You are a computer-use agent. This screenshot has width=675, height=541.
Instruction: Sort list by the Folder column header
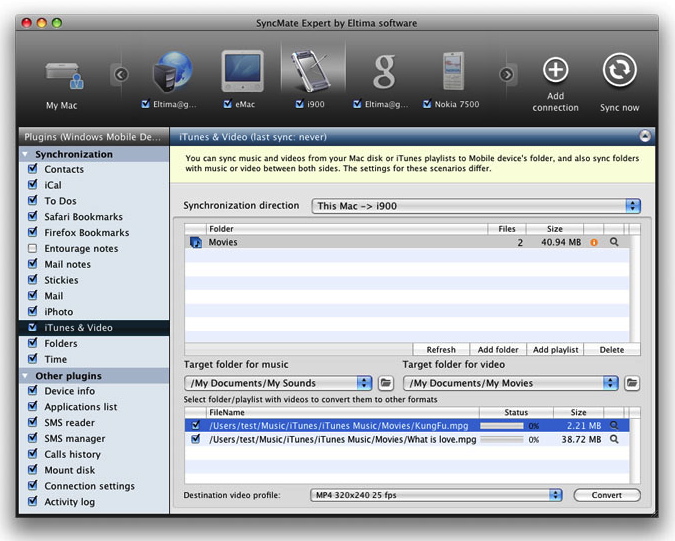tap(347, 229)
